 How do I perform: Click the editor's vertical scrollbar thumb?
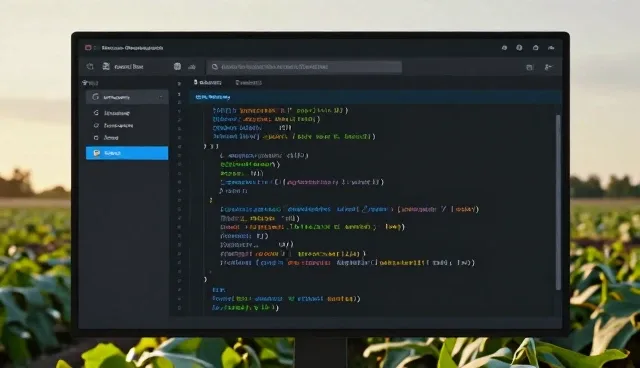pyautogui.click(x=558, y=202)
